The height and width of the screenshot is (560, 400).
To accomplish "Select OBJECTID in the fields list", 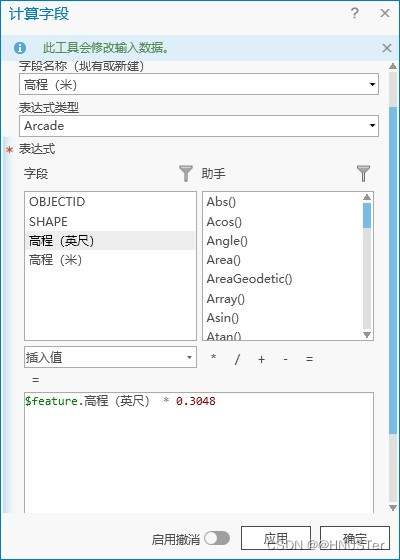I will tap(110, 202).
